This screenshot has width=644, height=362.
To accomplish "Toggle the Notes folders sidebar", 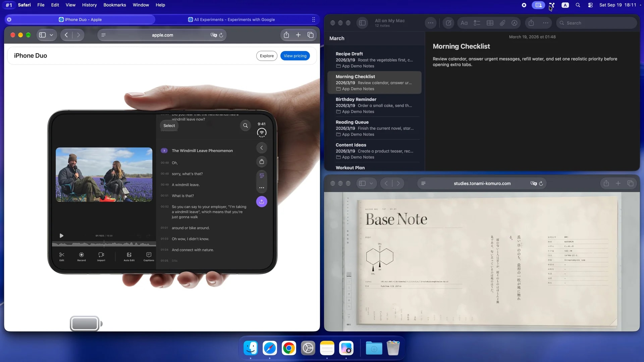I will pyautogui.click(x=362, y=23).
